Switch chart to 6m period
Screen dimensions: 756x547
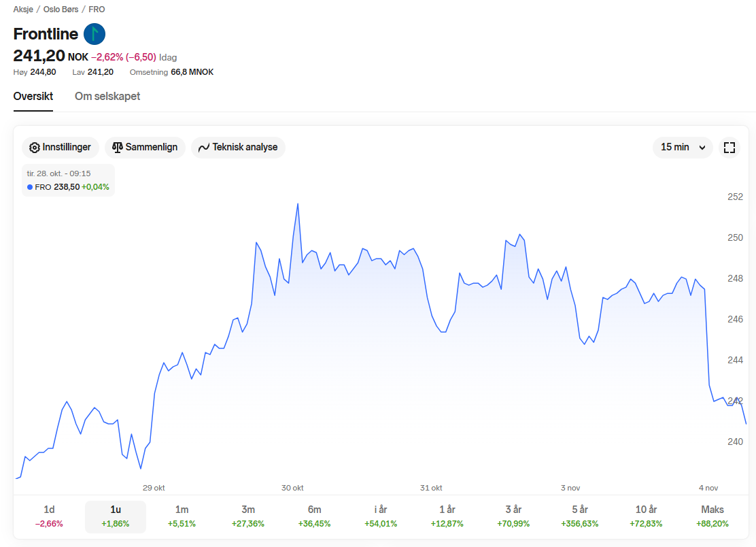point(314,516)
